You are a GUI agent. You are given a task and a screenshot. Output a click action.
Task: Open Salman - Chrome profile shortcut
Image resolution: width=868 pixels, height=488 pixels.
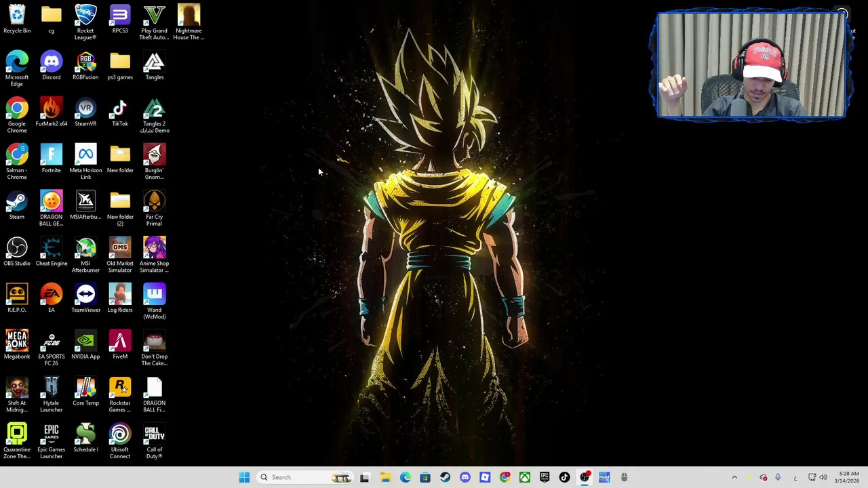[17, 161]
